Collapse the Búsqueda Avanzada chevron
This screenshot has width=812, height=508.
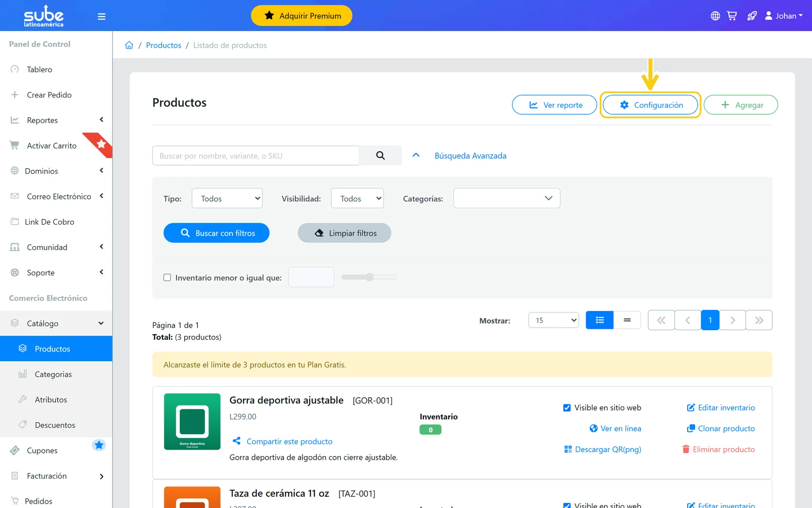point(416,155)
